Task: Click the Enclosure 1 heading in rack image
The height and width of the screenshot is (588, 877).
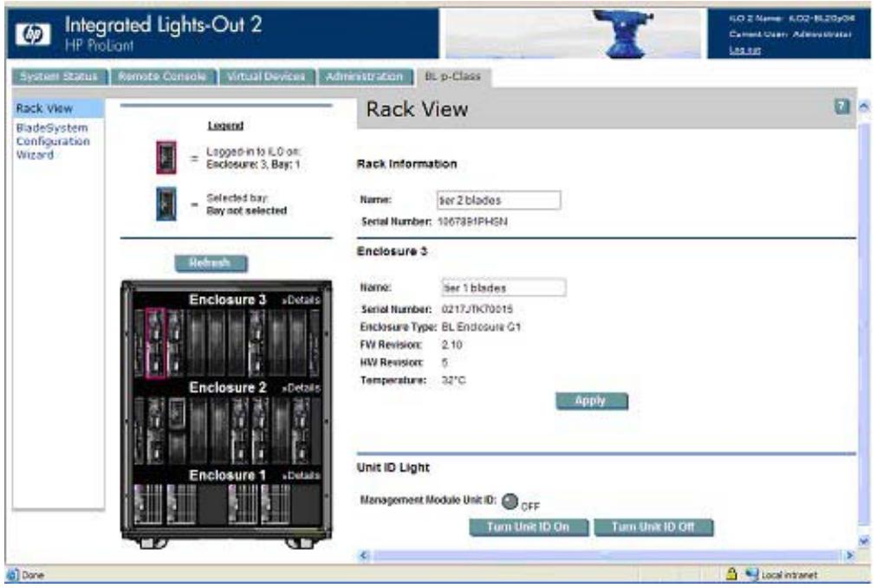Action: click(x=228, y=475)
